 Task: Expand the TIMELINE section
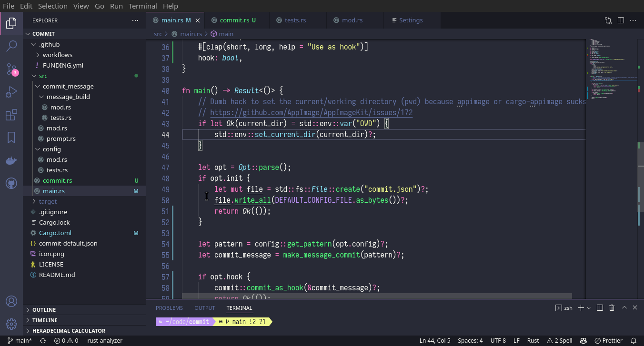pos(85,320)
